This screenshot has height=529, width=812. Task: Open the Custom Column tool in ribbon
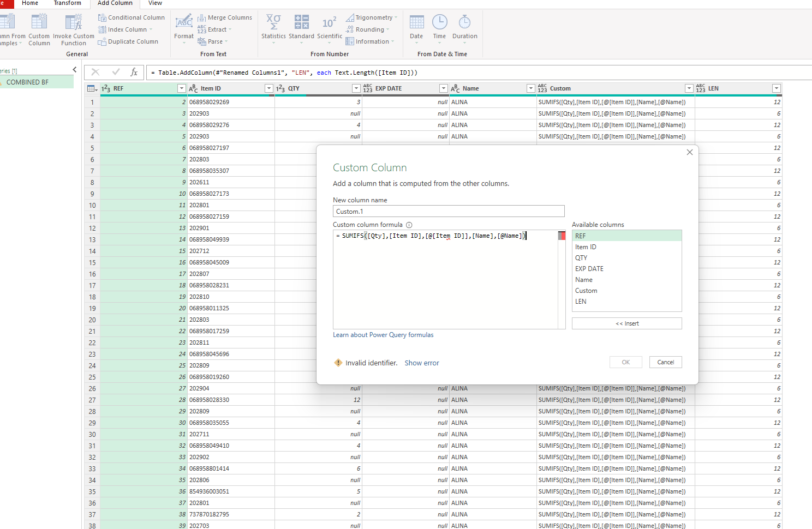pos(39,29)
